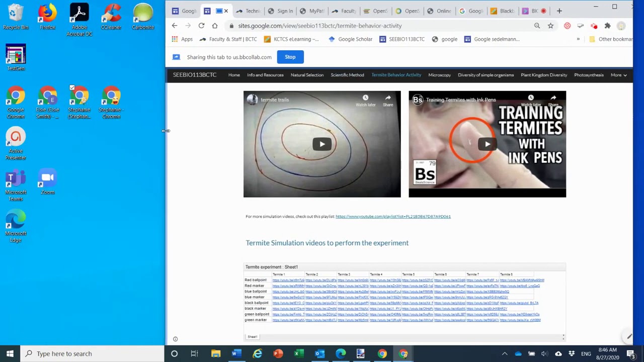Reload the page in Chrome

click(201, 26)
